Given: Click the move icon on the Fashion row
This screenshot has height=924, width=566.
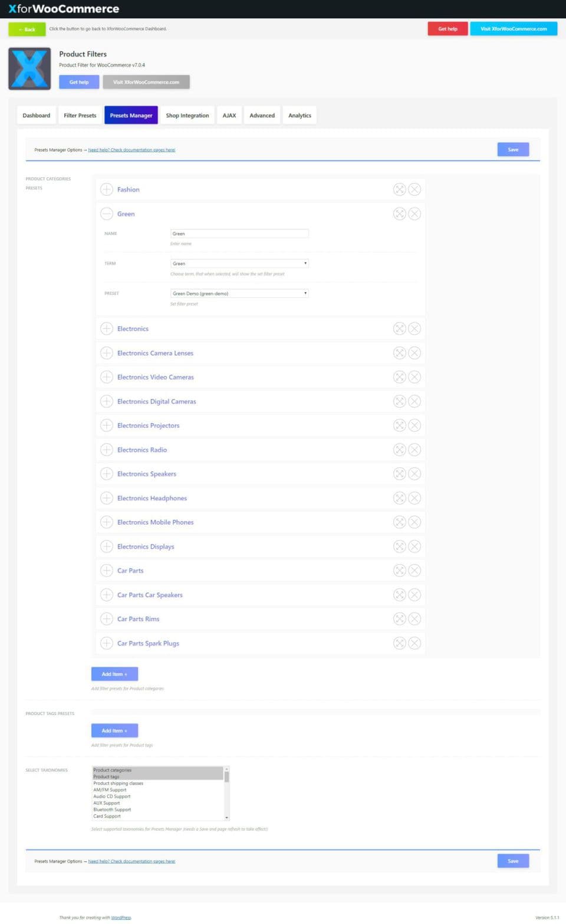Looking at the screenshot, I should point(399,189).
